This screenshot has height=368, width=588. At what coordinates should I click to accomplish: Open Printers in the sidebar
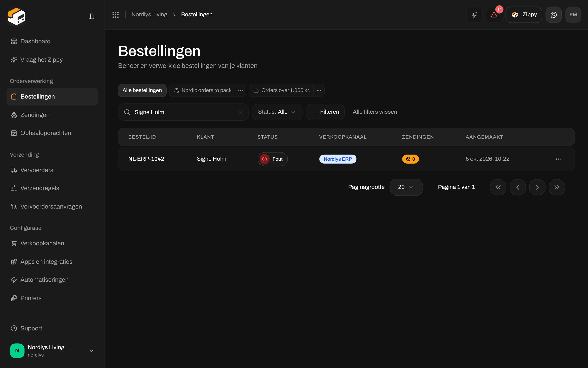coord(52,298)
